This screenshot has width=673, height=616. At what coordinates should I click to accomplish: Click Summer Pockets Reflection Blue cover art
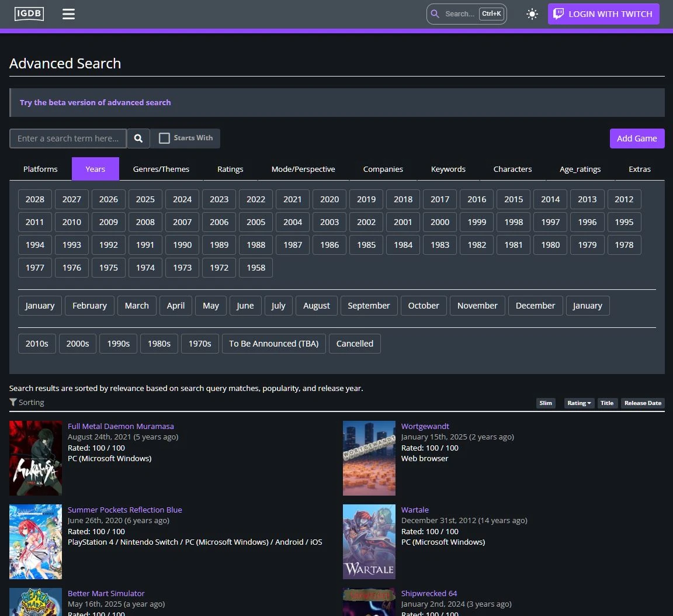pos(36,541)
